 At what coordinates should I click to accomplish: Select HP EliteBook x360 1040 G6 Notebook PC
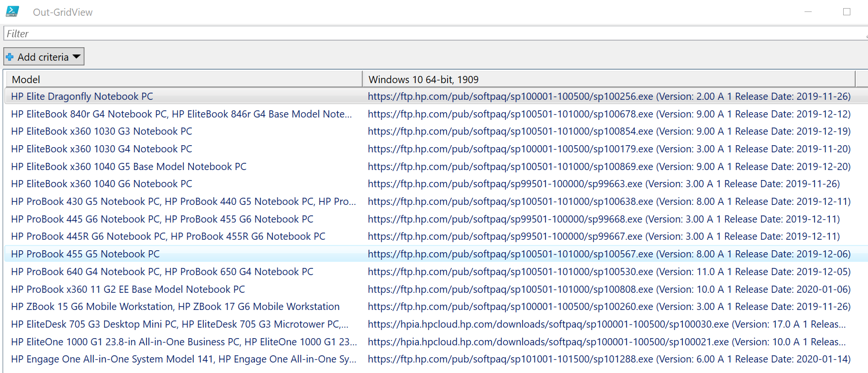click(x=102, y=184)
